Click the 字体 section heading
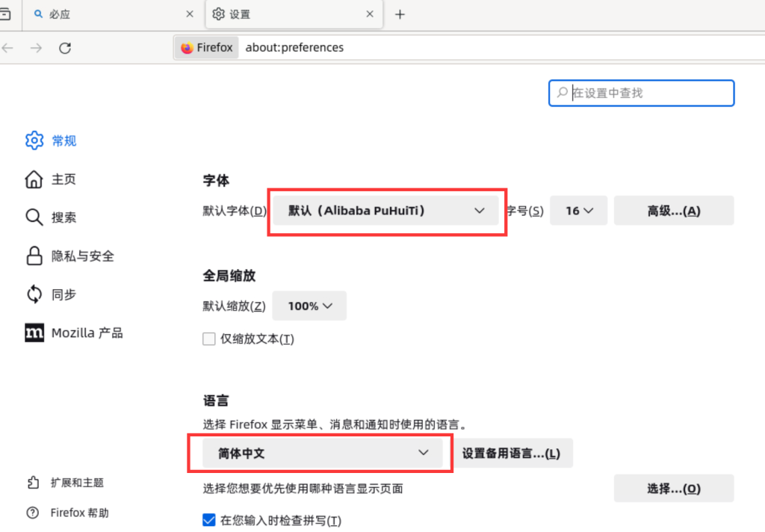The width and height of the screenshot is (765, 532). pos(216,181)
